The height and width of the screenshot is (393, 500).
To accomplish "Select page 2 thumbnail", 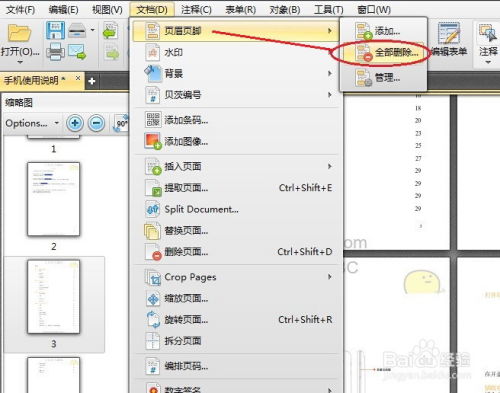I will 54,199.
